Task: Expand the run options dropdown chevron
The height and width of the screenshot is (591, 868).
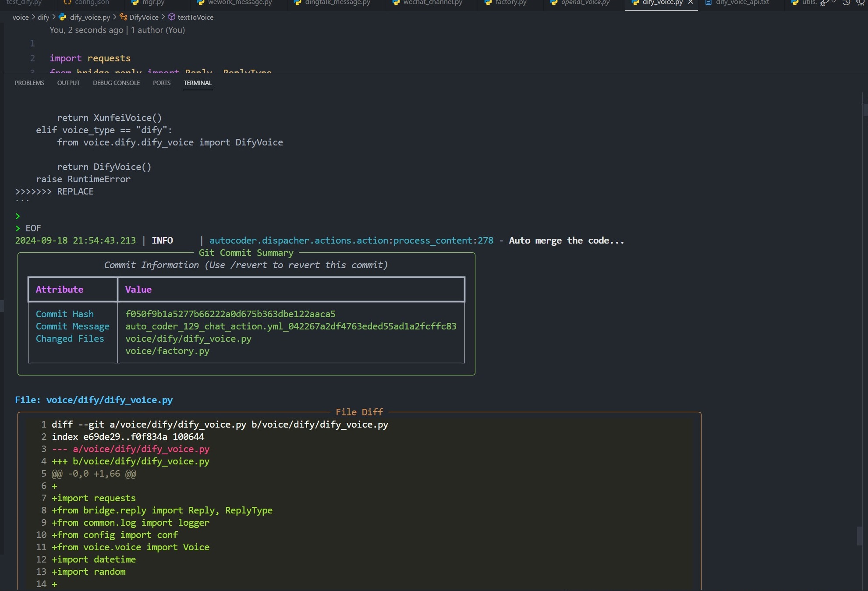Action: click(833, 2)
